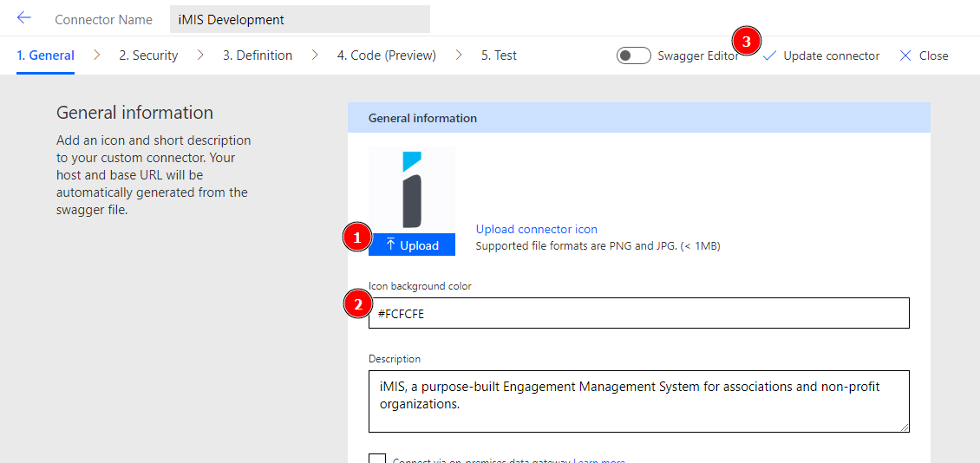Click the Description text area
The image size is (980, 463).
[638, 401]
